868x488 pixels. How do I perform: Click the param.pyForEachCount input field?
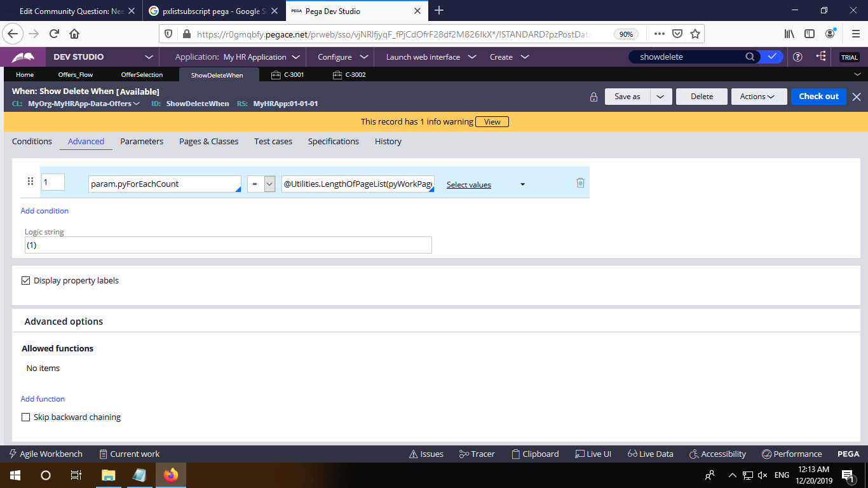165,184
